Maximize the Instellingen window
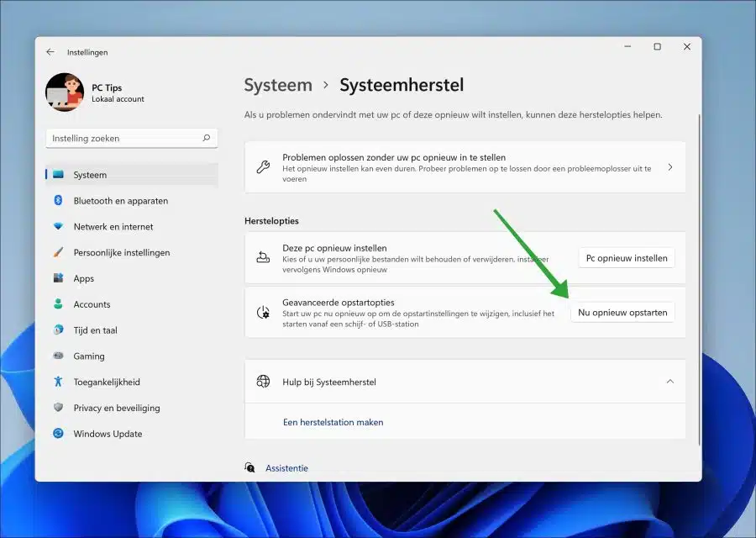The height and width of the screenshot is (538, 756). pos(657,47)
